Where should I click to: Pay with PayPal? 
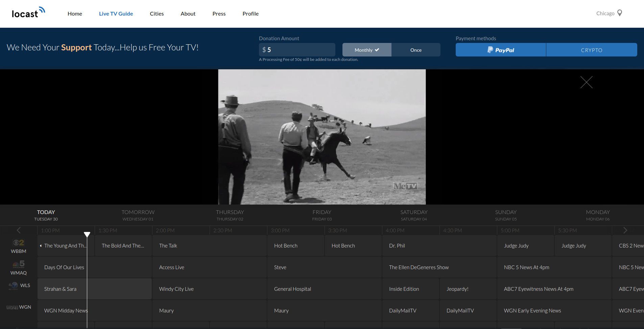[501, 50]
